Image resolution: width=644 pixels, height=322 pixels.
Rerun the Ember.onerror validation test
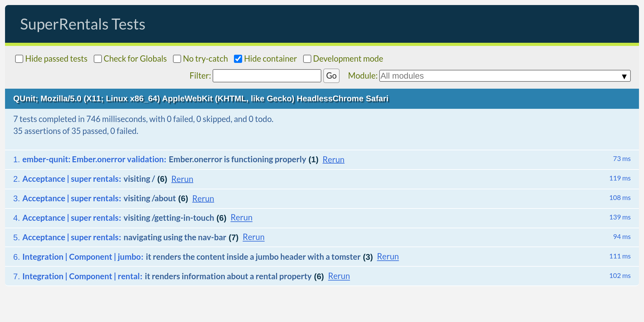(333, 159)
